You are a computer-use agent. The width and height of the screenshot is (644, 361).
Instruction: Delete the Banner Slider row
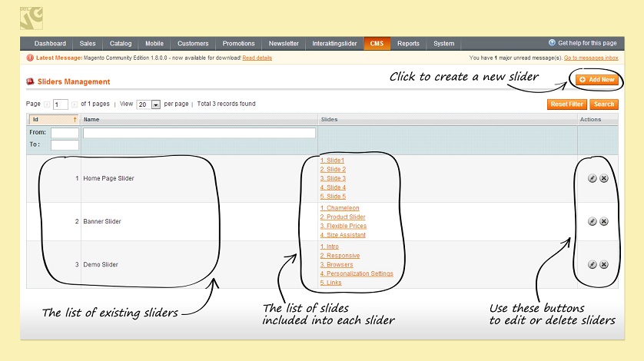tap(603, 221)
